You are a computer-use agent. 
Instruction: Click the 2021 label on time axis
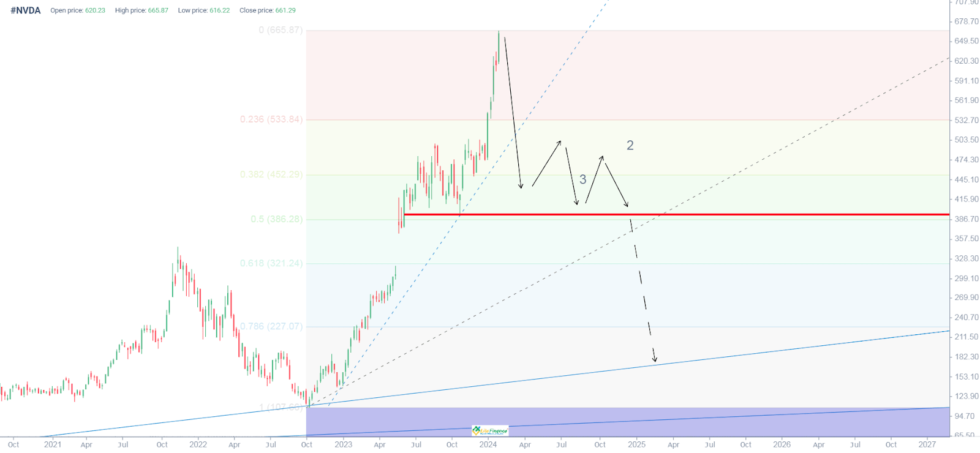tap(53, 444)
